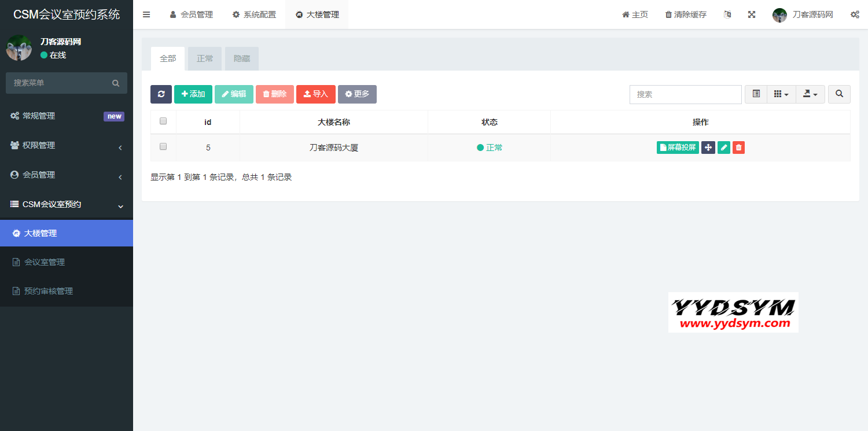Select the checkbox for row id 5
Screen dimensions: 868x431
click(163, 147)
